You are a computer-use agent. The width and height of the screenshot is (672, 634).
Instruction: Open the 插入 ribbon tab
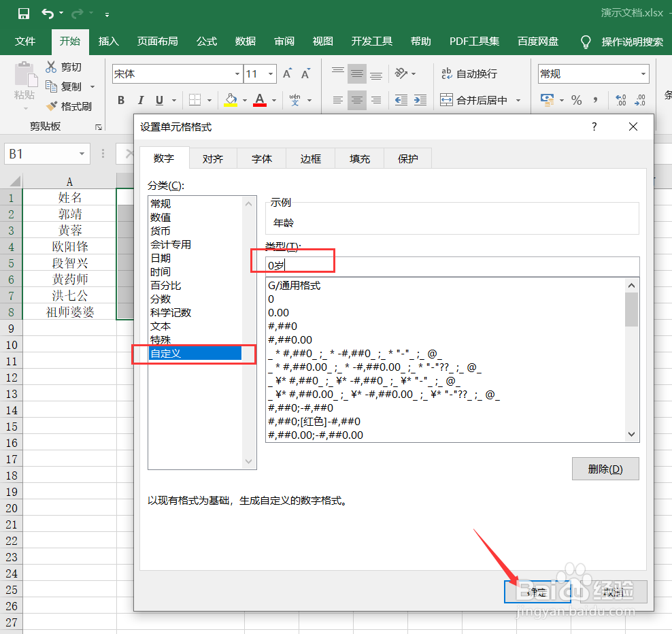108,41
